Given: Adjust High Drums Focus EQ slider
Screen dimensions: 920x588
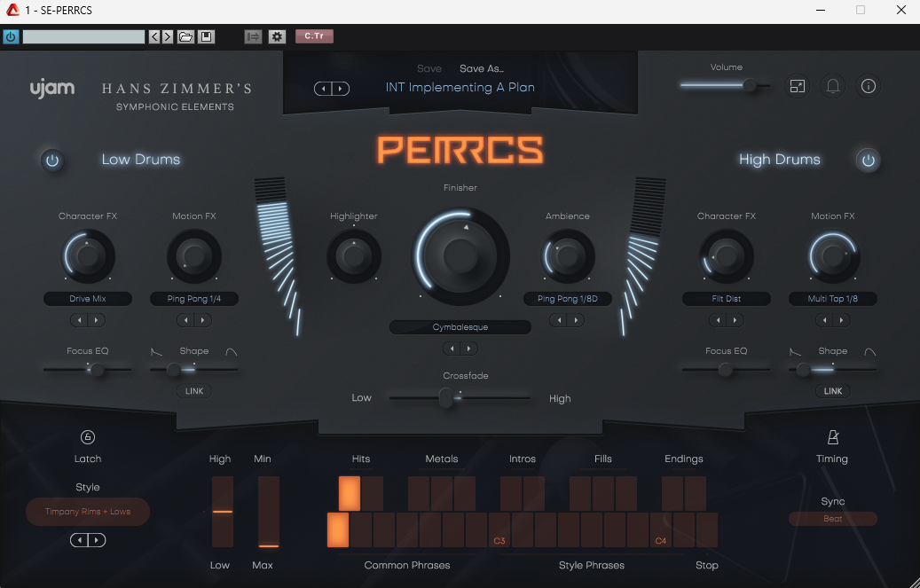Looking at the screenshot, I should 727,370.
